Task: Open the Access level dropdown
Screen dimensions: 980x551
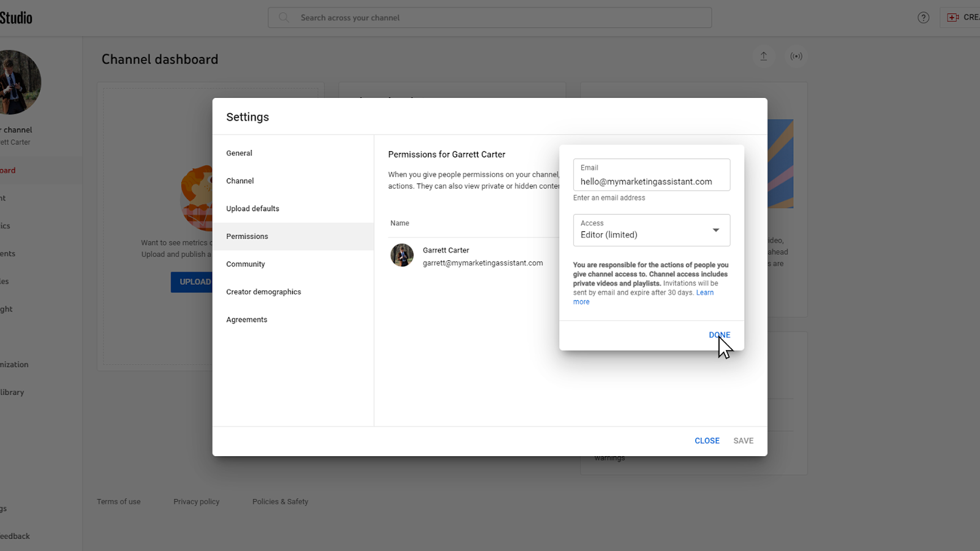Action: point(715,230)
